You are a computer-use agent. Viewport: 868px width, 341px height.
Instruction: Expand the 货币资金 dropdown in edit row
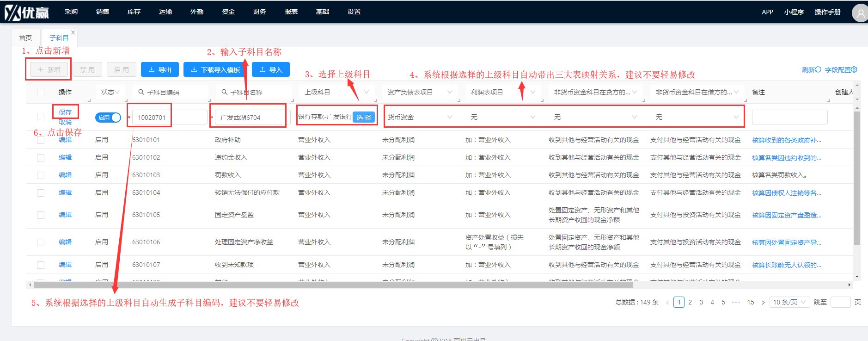pyautogui.click(x=420, y=117)
